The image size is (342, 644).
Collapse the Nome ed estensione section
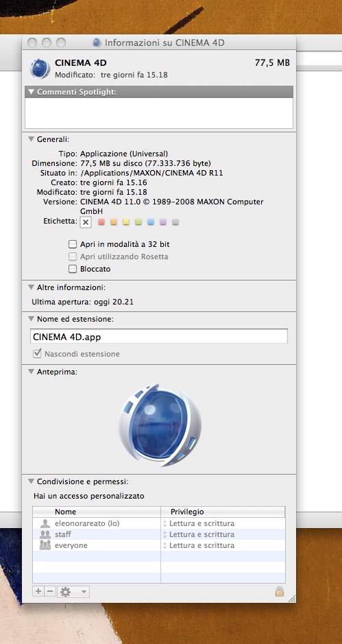coord(32,319)
